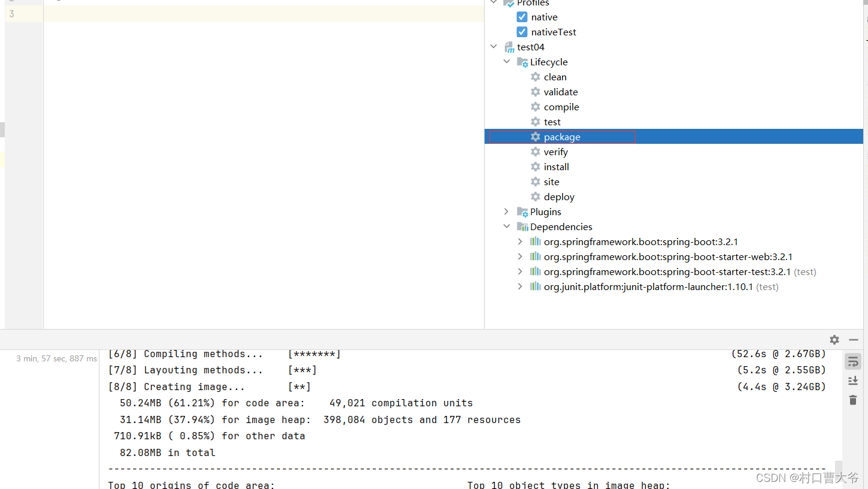Viewport: 868px width, 489px height.
Task: Run the deploy lifecycle goal
Action: click(559, 197)
